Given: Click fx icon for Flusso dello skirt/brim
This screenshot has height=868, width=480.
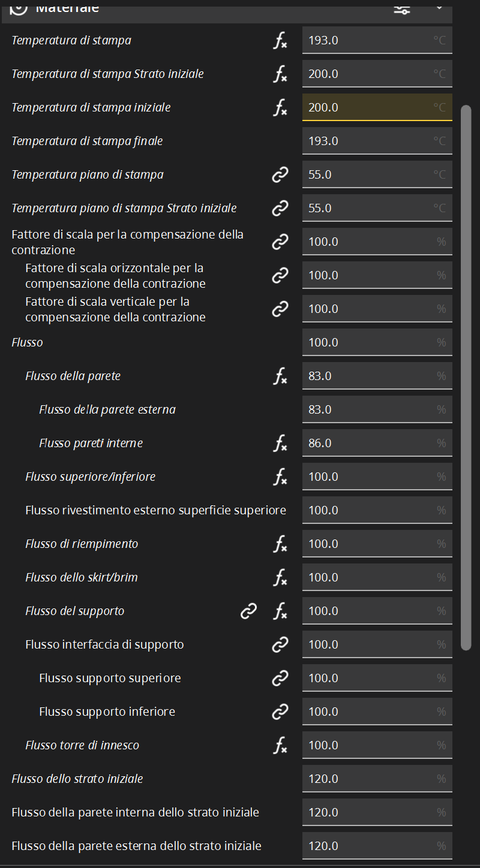Looking at the screenshot, I should coord(280,578).
